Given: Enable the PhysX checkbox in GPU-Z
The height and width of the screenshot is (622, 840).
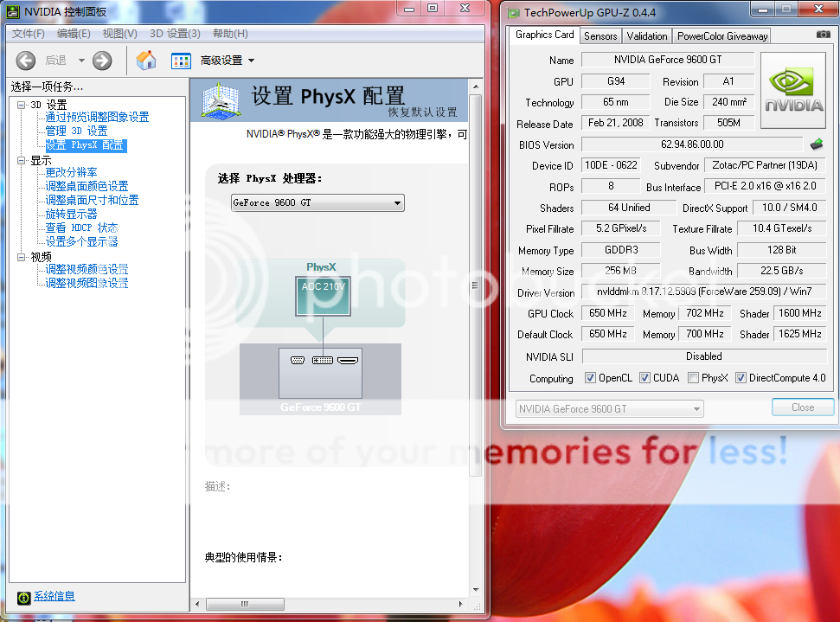Looking at the screenshot, I should coord(694,378).
